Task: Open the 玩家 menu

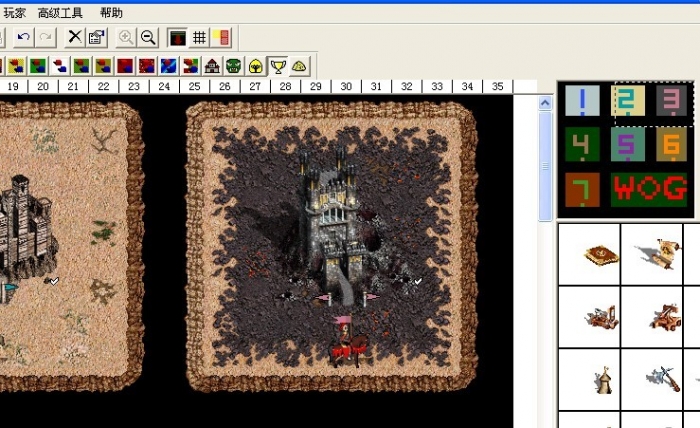Action: pos(14,13)
